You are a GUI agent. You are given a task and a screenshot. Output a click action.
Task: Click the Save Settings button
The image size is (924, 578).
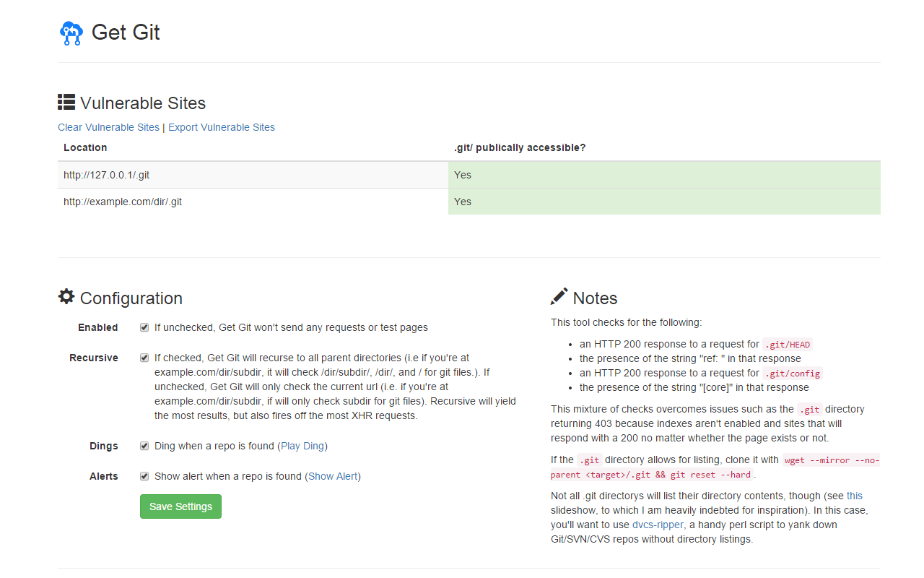180,506
